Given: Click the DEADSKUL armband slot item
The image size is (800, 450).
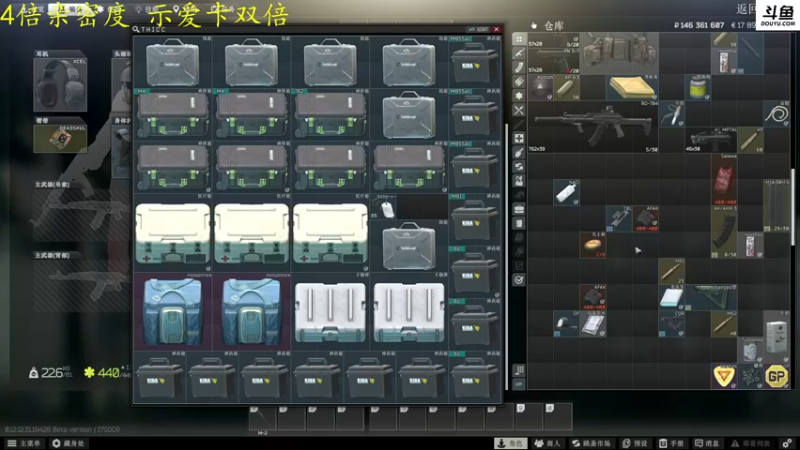Looking at the screenshot, I should tap(60, 139).
